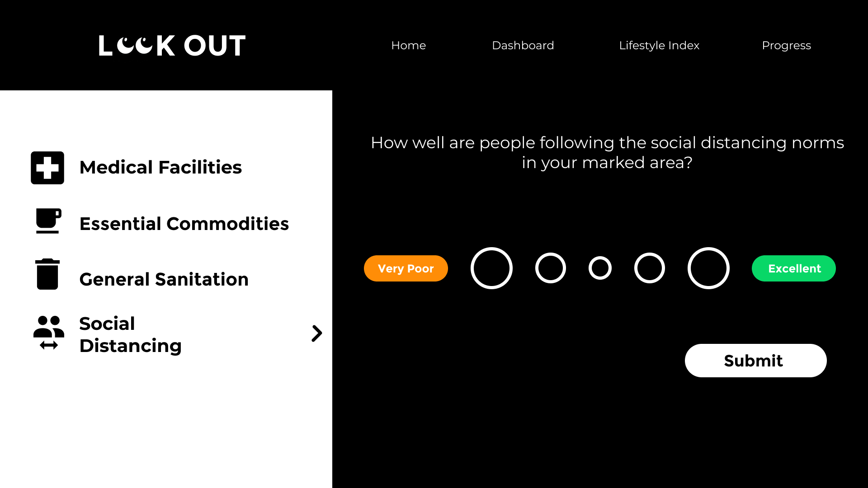Select the largest circle next to Excellent
868x488 pixels.
(x=708, y=268)
